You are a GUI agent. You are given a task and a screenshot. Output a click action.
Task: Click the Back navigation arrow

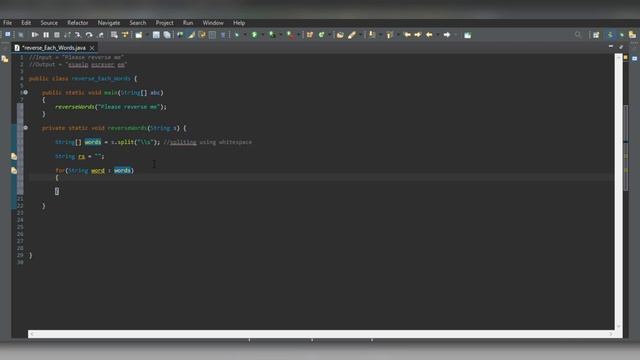[x=429, y=35]
